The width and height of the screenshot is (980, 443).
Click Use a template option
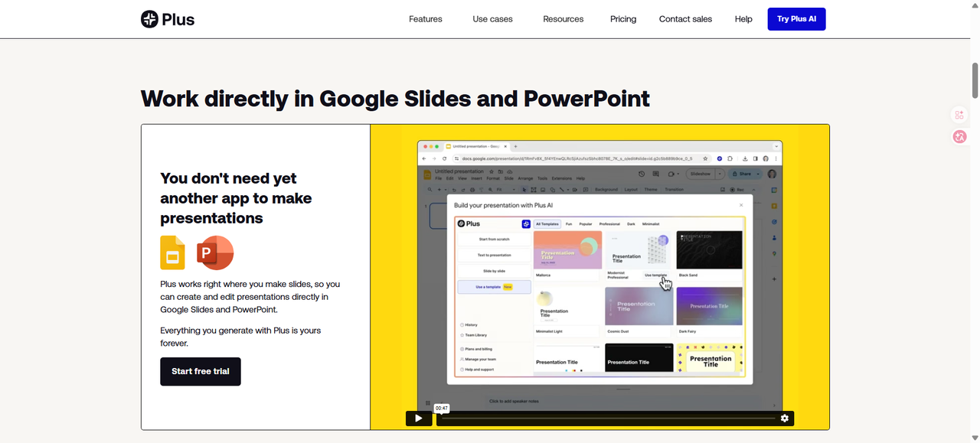[x=494, y=287]
